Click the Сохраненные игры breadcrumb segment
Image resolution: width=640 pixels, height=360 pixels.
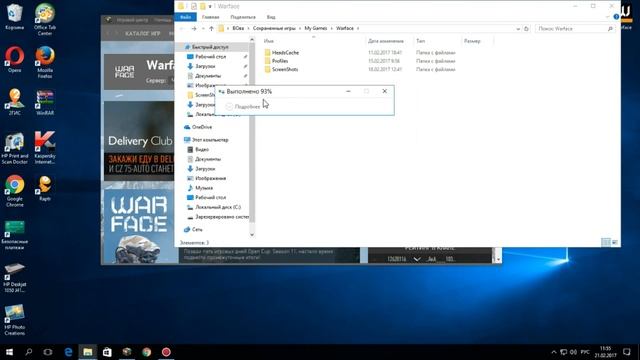tap(274, 28)
